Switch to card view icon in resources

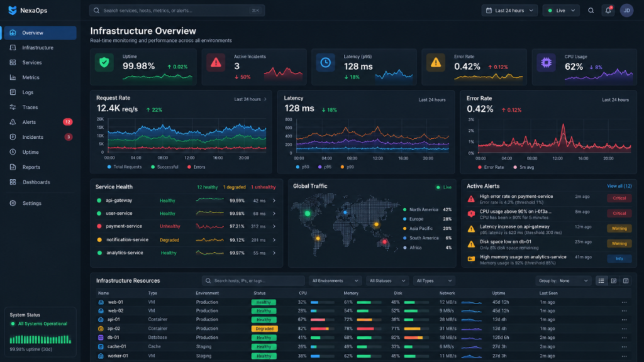(614, 281)
